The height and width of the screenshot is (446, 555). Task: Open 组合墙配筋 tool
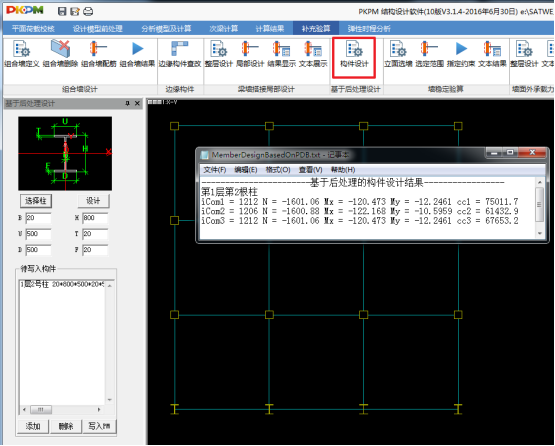point(98,54)
